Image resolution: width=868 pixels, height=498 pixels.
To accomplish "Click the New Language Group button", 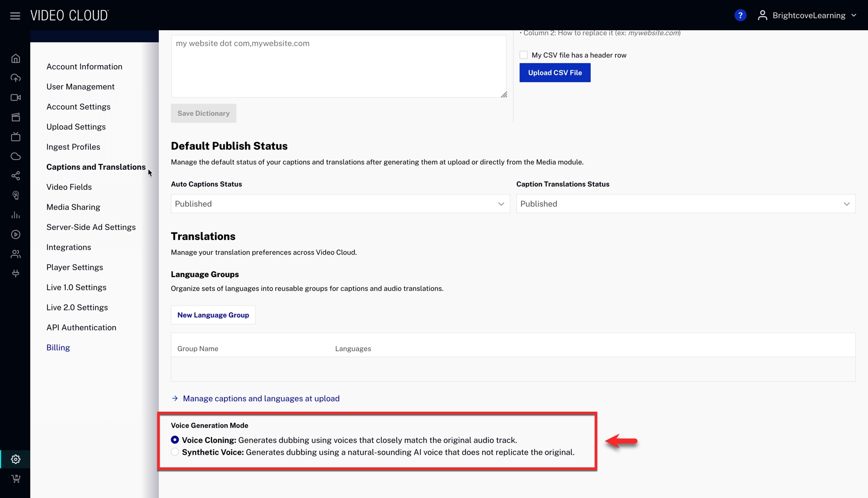I will click(x=213, y=315).
